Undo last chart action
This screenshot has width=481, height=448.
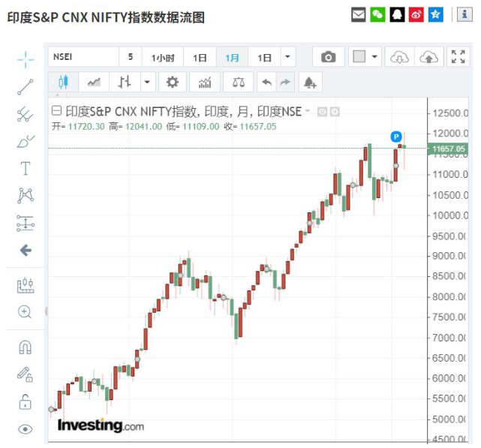point(266,82)
